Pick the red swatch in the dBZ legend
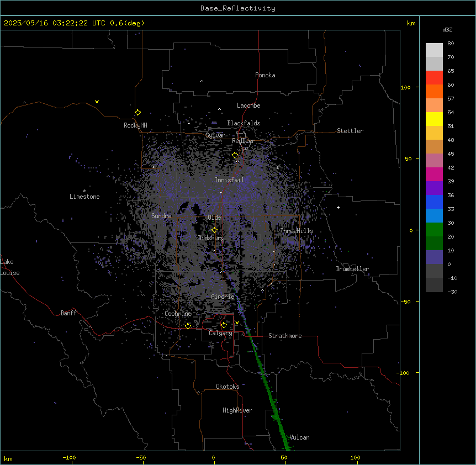 pos(434,77)
